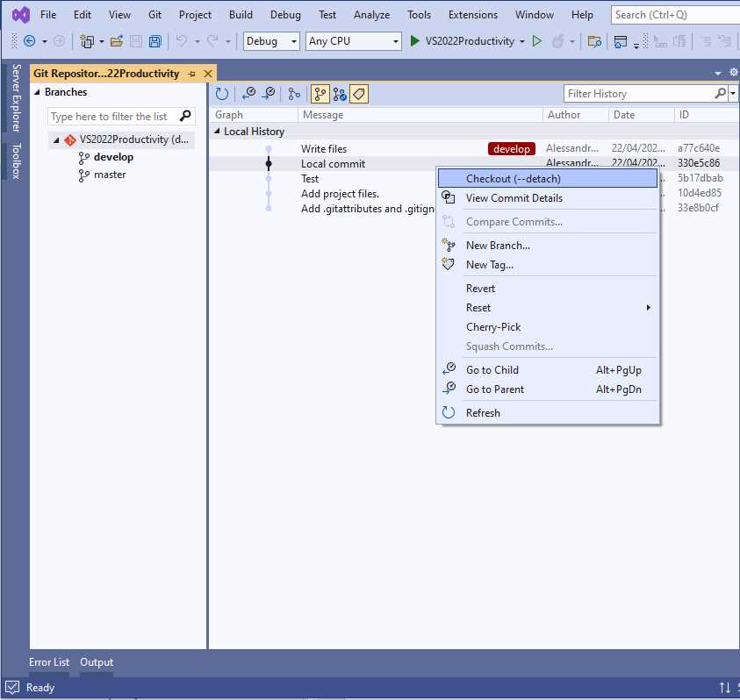This screenshot has height=700, width=740.
Task: Toggle Show Remote Branches button
Action: 340,94
